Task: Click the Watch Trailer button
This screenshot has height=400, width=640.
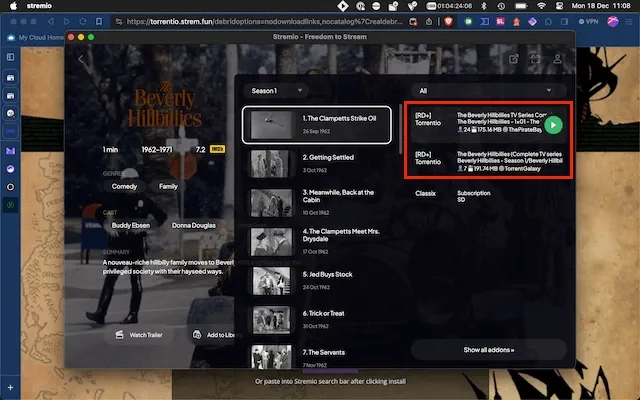Action: [139, 335]
